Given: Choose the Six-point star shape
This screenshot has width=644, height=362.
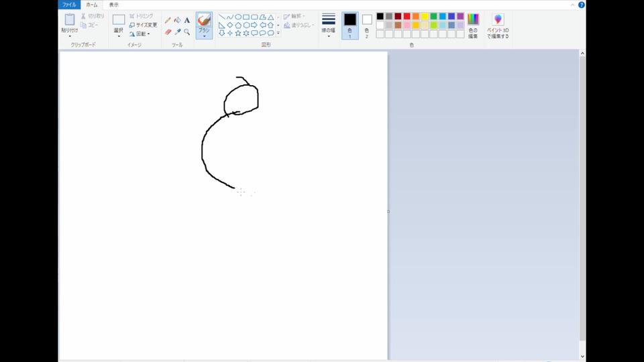Looking at the screenshot, I should (246, 33).
